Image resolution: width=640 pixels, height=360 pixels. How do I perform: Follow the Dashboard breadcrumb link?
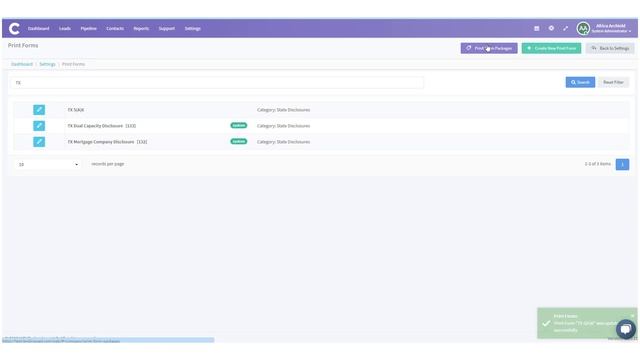[22, 64]
